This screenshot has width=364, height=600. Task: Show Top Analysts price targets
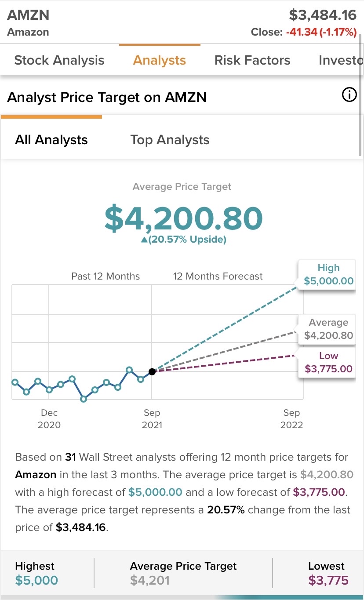[170, 140]
